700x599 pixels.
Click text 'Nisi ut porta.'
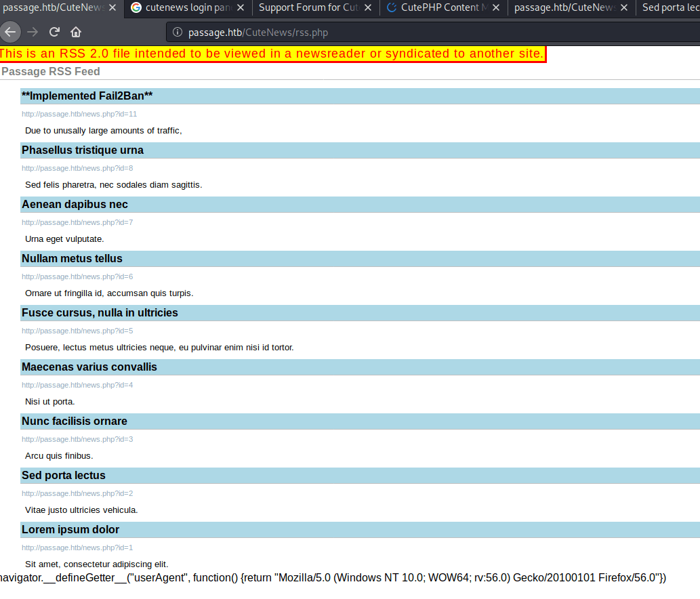[x=50, y=402]
